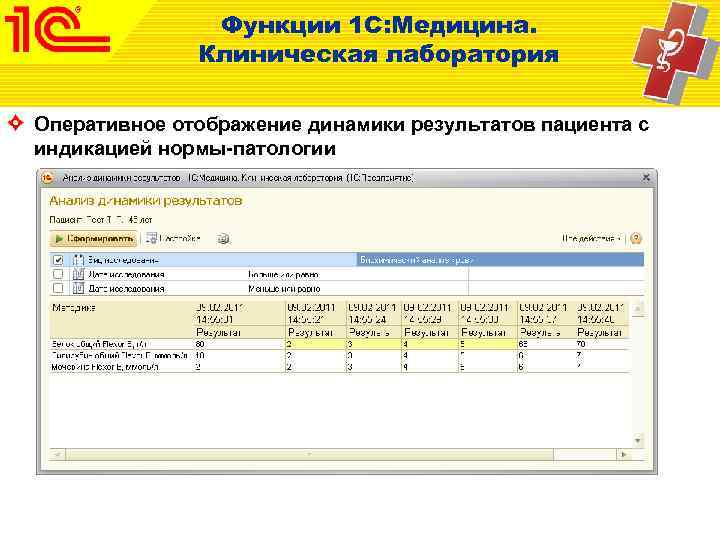
Task: Click the empty value field of Больше или равно row
Action: tap(556, 275)
